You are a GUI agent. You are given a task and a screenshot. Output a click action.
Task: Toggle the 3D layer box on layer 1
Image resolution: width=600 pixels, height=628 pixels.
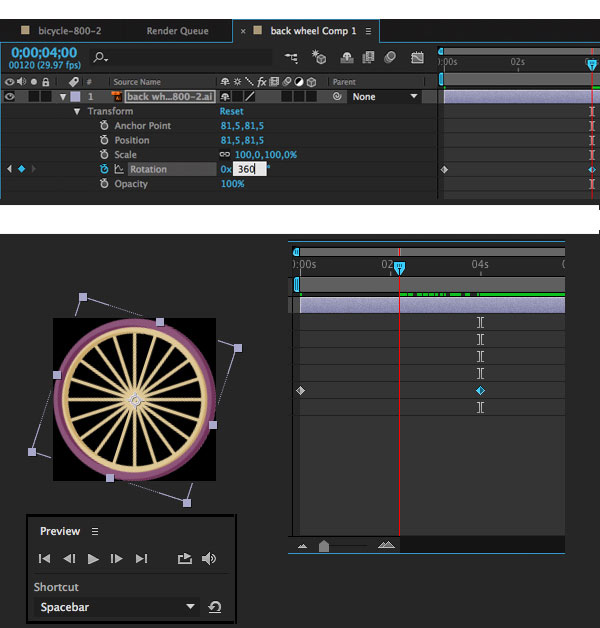point(311,97)
